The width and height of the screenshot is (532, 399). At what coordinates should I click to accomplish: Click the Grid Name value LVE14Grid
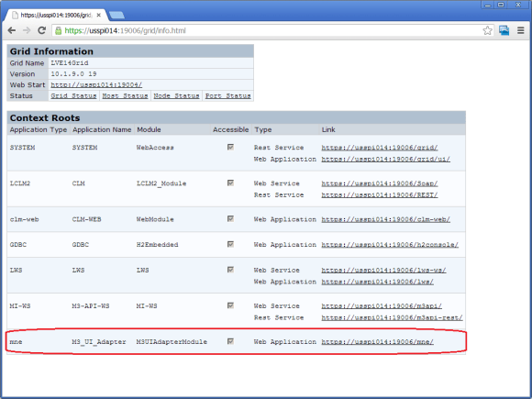pos(70,63)
